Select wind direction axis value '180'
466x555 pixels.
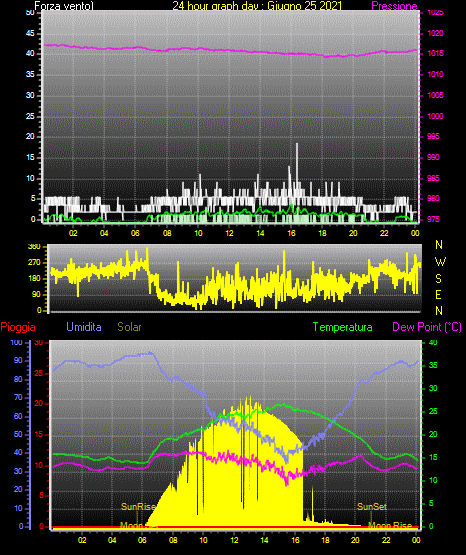[34, 279]
